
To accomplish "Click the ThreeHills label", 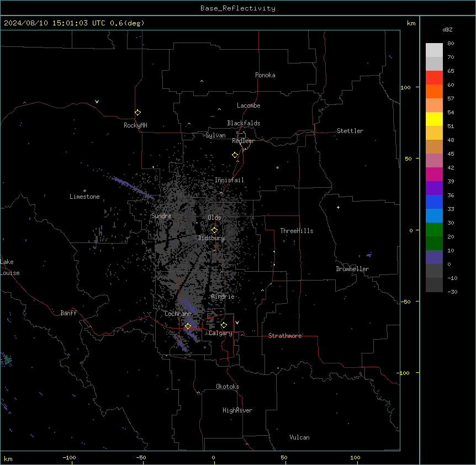I will pyautogui.click(x=297, y=231).
